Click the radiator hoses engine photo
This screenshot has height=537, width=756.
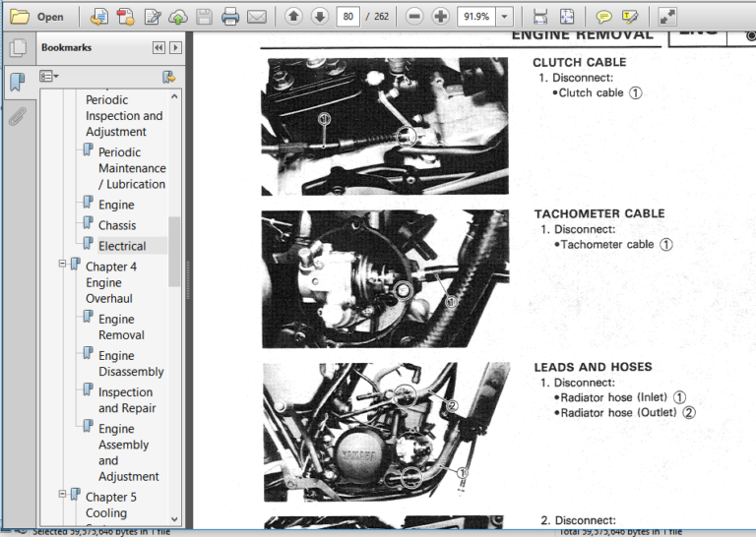point(386,432)
